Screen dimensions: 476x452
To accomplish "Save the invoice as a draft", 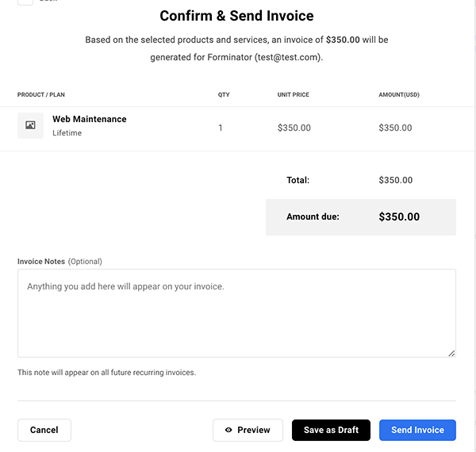I will click(x=331, y=430).
